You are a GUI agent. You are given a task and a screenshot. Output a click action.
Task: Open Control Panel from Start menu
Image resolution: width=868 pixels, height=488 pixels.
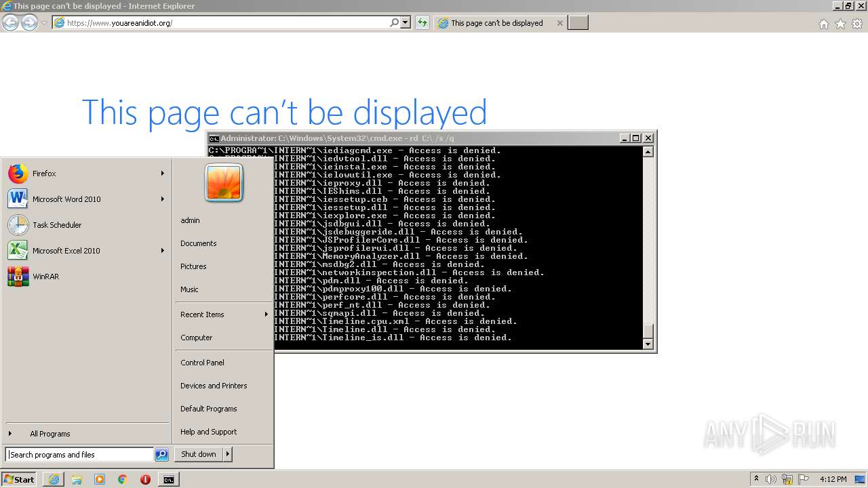(202, 363)
